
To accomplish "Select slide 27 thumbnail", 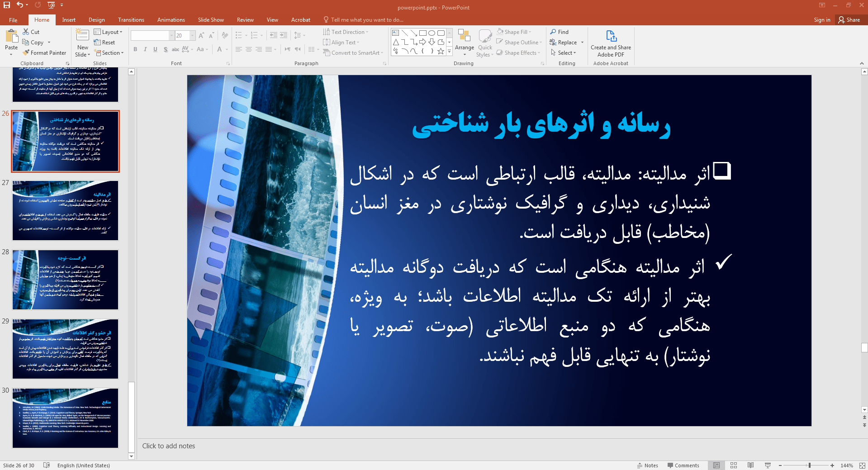I will coord(65,211).
